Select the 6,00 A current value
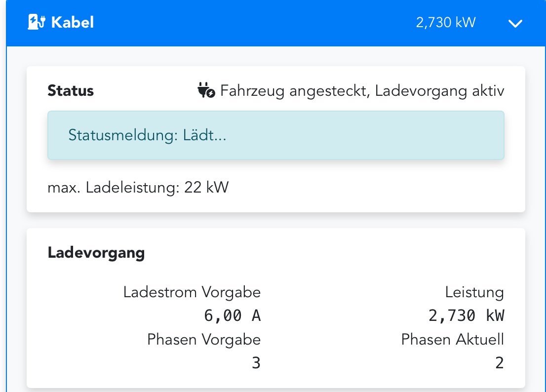The height and width of the screenshot is (392, 546). (232, 316)
